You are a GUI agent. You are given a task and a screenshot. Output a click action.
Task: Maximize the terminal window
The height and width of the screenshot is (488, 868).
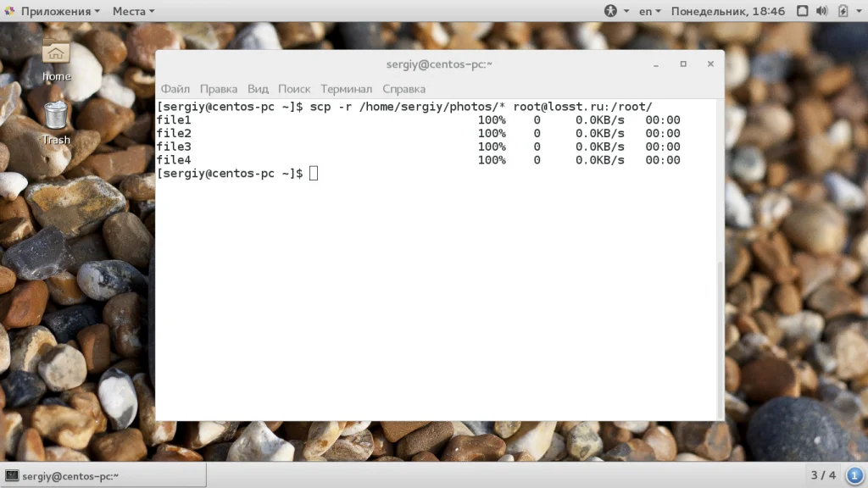[x=683, y=64]
